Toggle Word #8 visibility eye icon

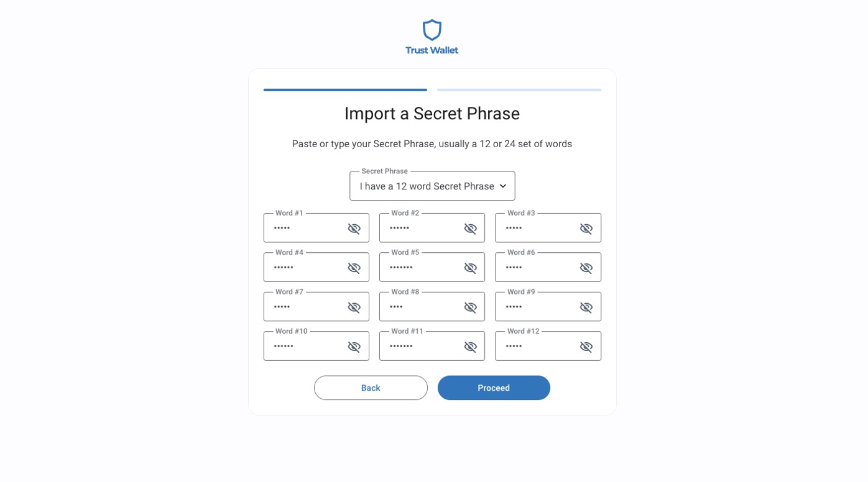click(x=471, y=307)
